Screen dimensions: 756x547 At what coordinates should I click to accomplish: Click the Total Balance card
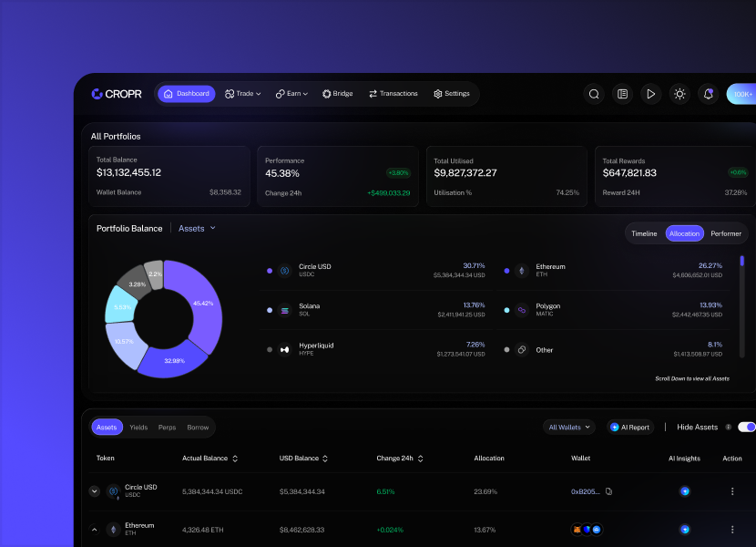point(169,176)
